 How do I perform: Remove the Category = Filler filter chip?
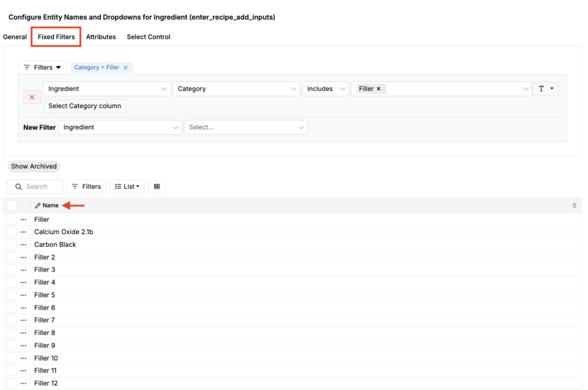[x=126, y=68]
